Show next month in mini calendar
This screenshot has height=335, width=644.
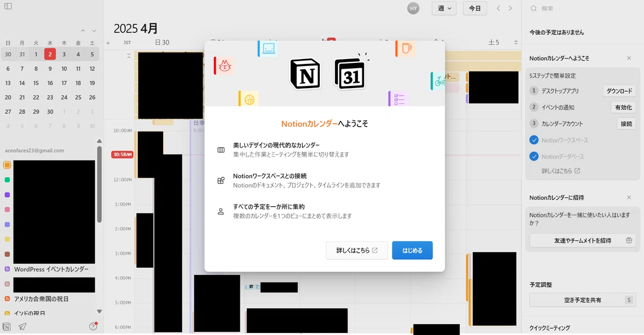pos(94,31)
